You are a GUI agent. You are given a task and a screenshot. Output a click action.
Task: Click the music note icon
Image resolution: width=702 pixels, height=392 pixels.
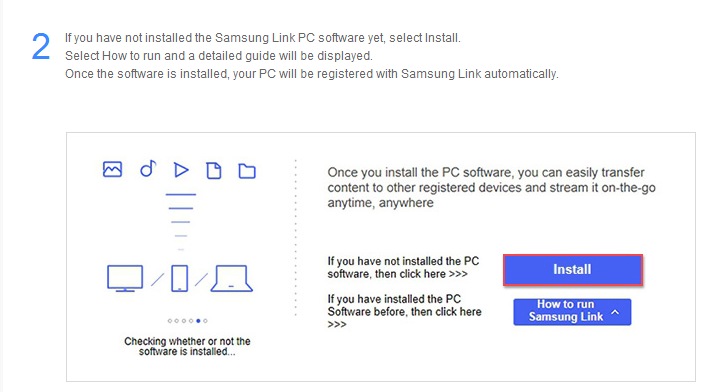pos(148,169)
